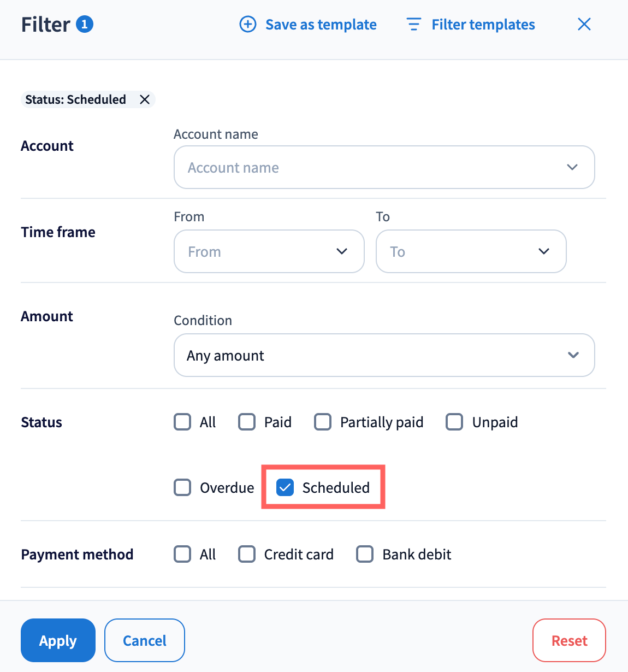Check the Partially paid status checkbox
Image resolution: width=628 pixels, height=672 pixels.
pos(323,422)
